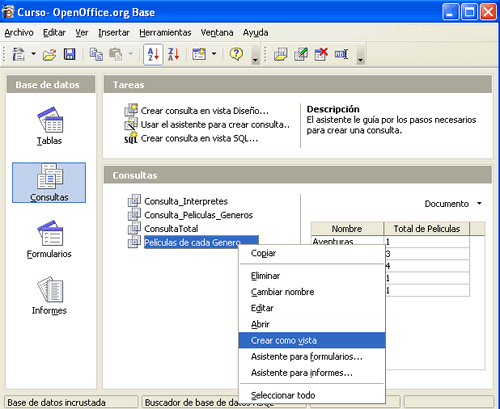Choose Crear como vista in context menu

pos(312,340)
